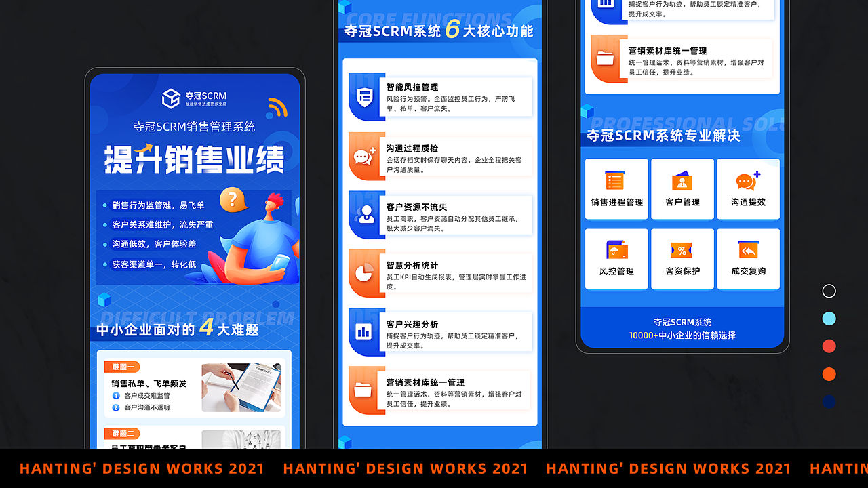Click the 智能风控管理 title text

pos(412,87)
